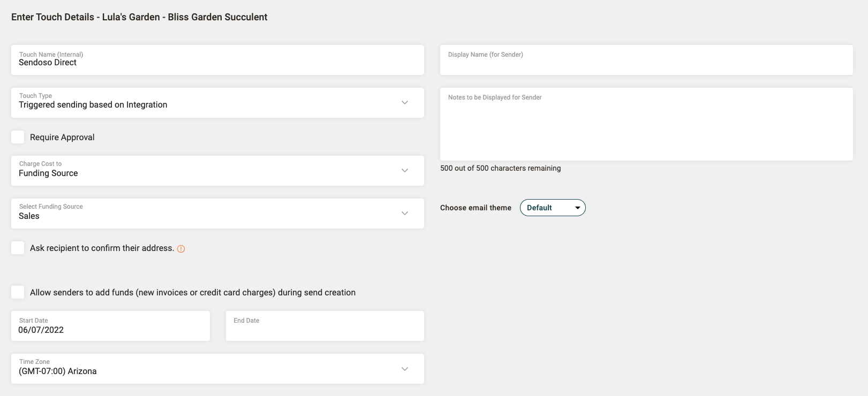Open the Default email theme dropdown
This screenshot has width=868, height=396.
552,208
